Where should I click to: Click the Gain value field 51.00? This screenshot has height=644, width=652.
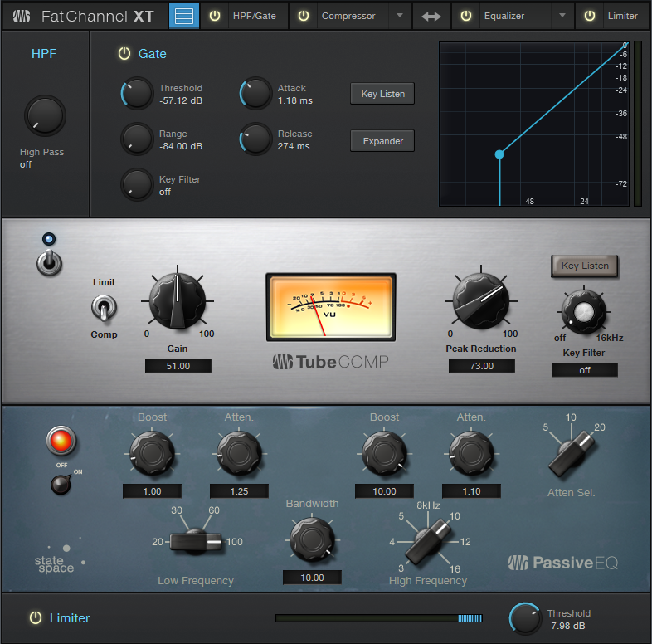(178, 366)
